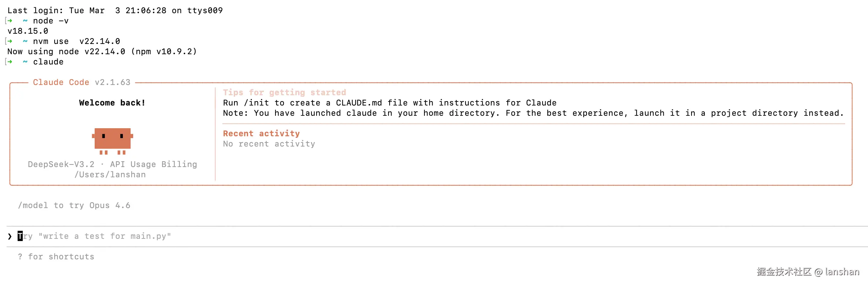Click the green arrow before node -v
This screenshot has height=285, width=868.
(10, 21)
